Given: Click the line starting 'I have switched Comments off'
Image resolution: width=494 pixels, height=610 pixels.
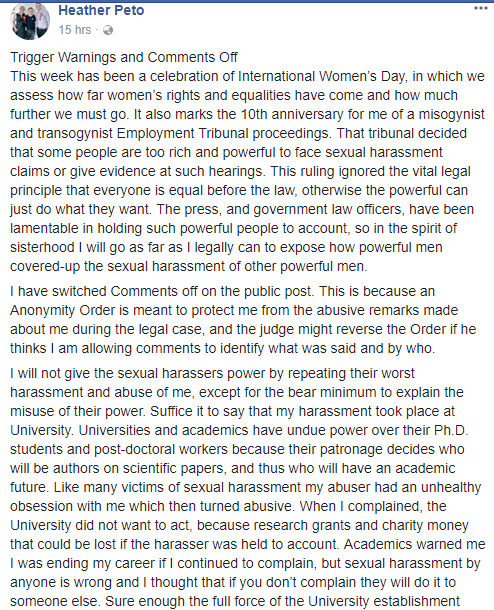Looking at the screenshot, I should 222,291.
